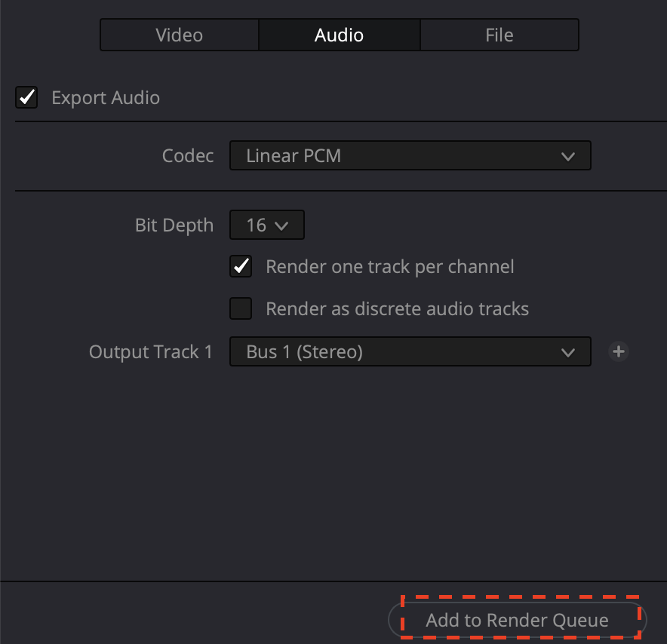Click the Export Audio label text
Image resolution: width=667 pixels, height=644 pixels.
point(106,97)
